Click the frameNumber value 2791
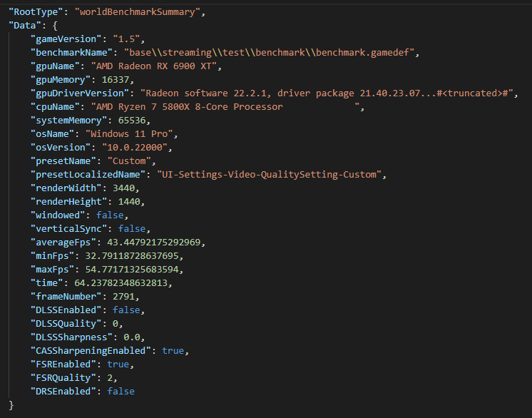 123,297
